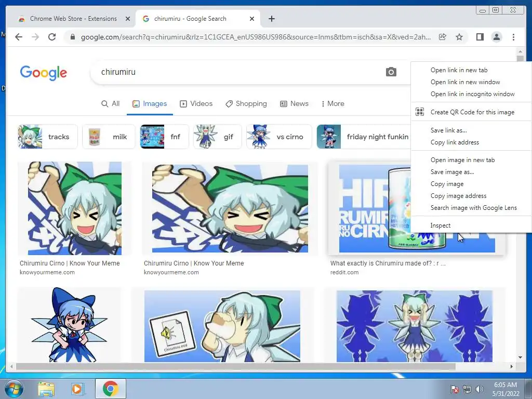Screen dimensions: 532x399
Task: Filter images by fnf chip
Action: tap(164, 137)
